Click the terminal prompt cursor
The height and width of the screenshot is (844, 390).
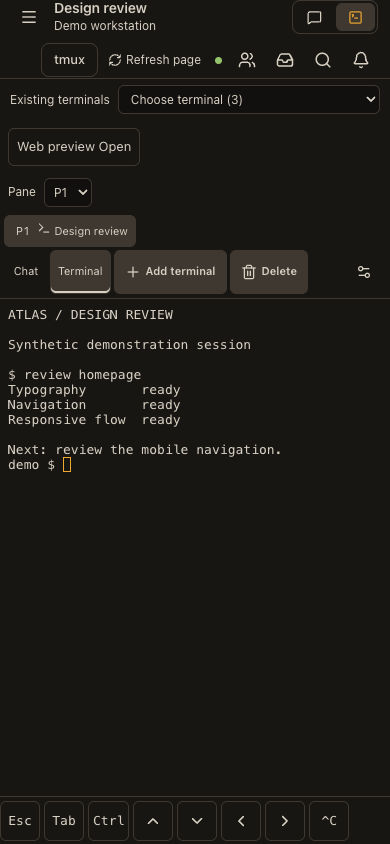click(67, 465)
